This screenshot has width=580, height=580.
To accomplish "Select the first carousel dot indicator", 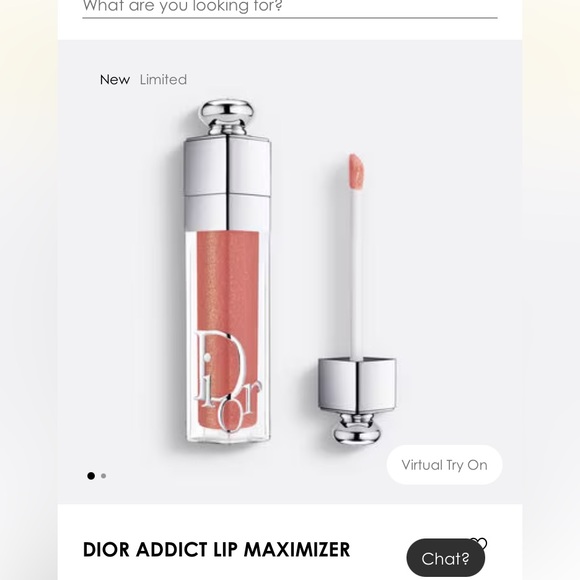I will pos(91,476).
